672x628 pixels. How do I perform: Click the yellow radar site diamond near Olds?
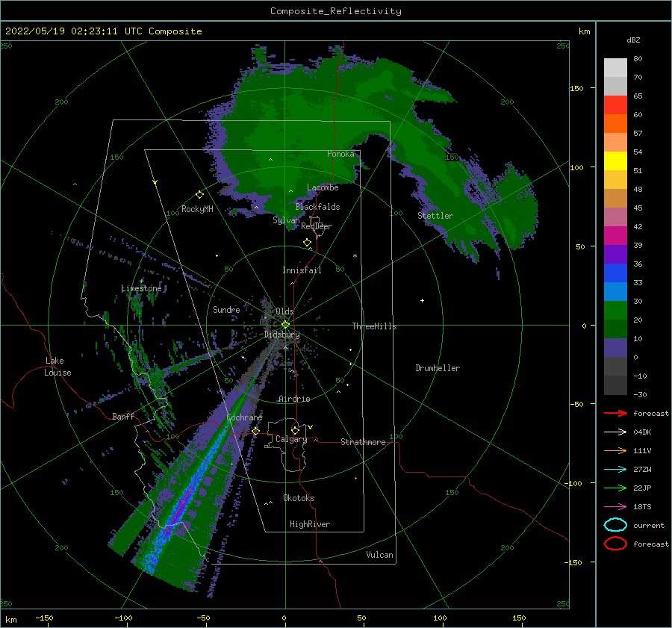[x=285, y=325]
